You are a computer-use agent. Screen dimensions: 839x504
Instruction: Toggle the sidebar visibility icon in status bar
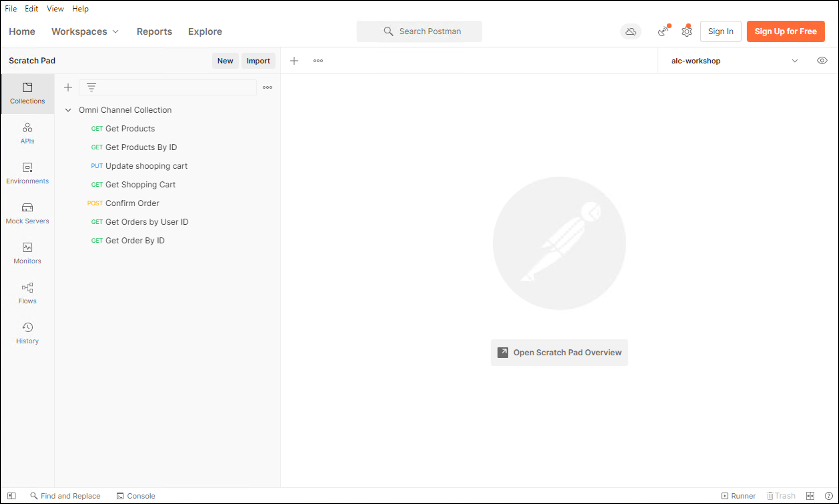[11, 496]
